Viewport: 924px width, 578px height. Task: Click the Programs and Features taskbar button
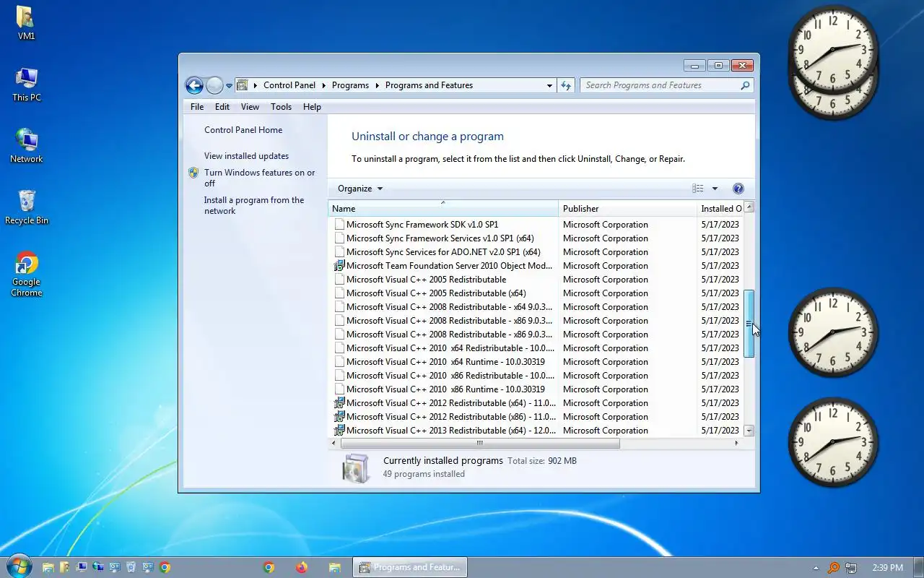410,567
